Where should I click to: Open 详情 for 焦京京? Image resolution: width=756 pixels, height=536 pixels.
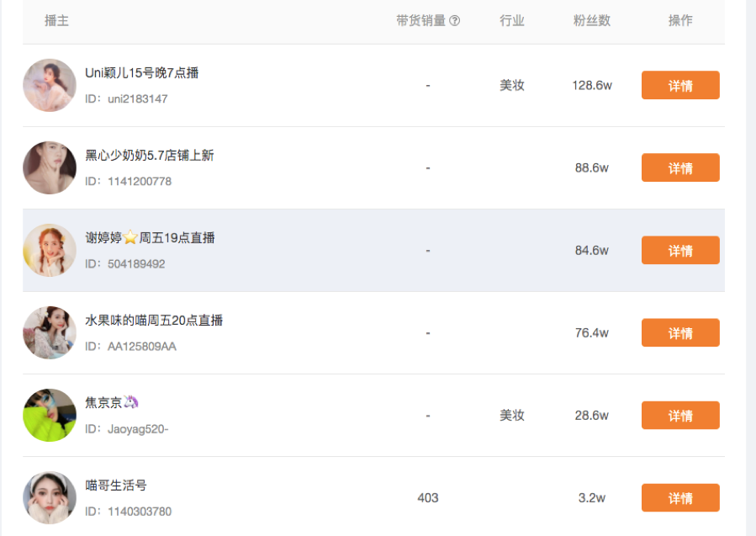click(680, 416)
